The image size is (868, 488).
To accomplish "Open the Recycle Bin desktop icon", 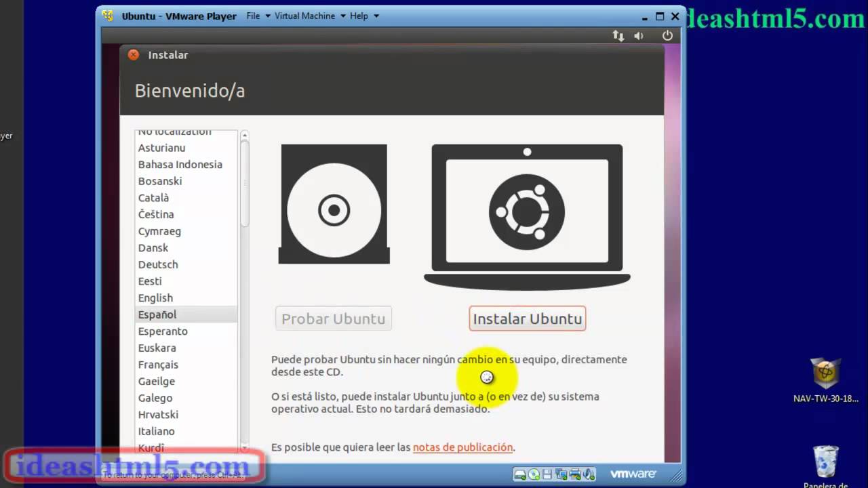I will click(826, 467).
